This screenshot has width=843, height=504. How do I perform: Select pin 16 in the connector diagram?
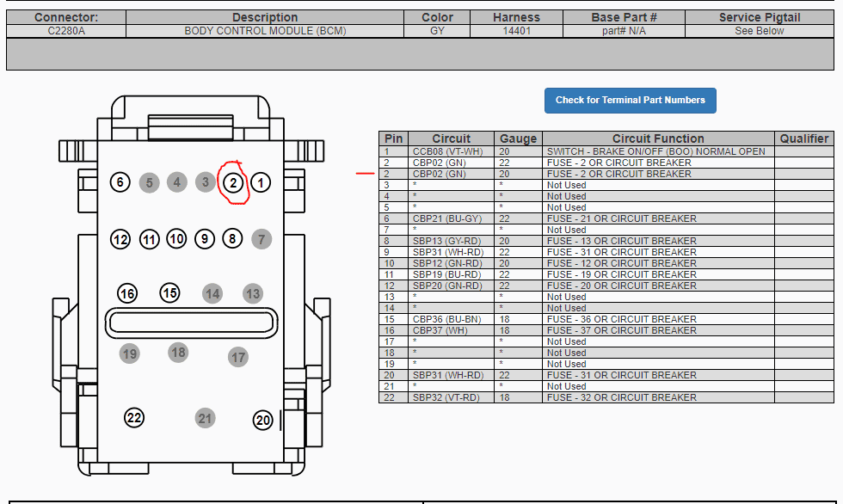click(x=127, y=294)
